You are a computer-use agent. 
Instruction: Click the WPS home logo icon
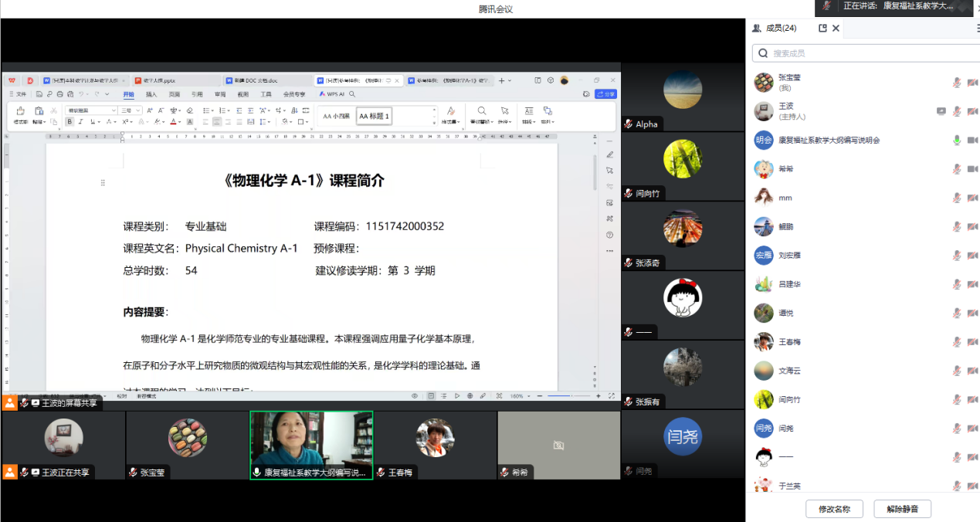(12, 80)
